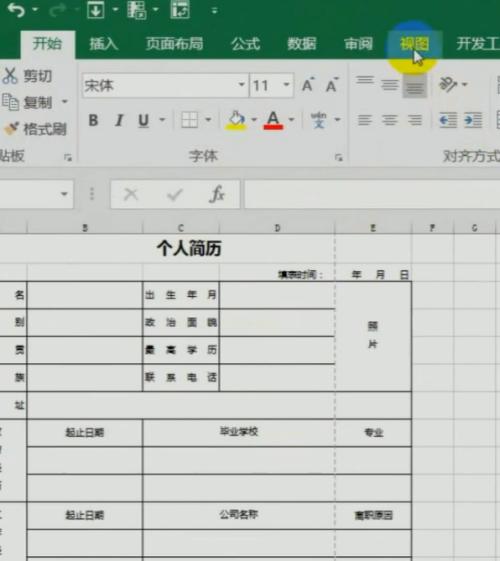500x561 pixels.
Task: Open the font name dropdown (宋体)
Action: pyautogui.click(x=242, y=85)
